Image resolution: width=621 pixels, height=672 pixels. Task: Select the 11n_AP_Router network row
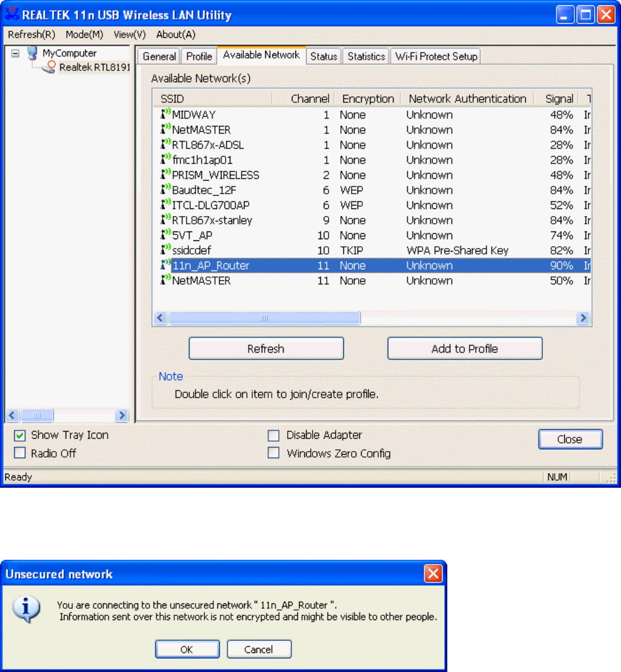pos(372,265)
